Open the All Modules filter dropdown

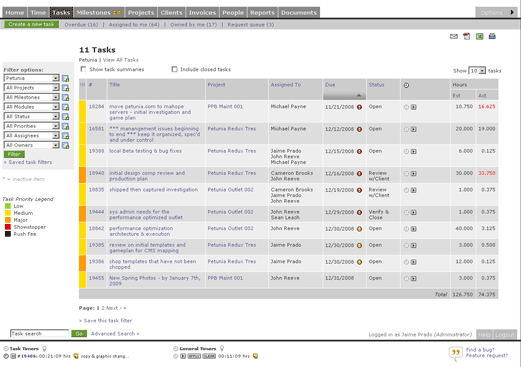(32, 107)
